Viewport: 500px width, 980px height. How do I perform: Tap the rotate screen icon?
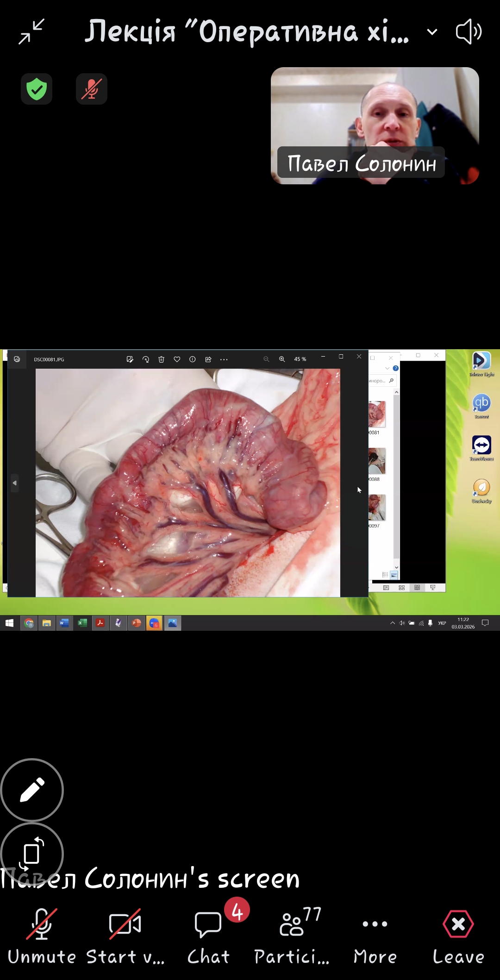[x=32, y=853]
